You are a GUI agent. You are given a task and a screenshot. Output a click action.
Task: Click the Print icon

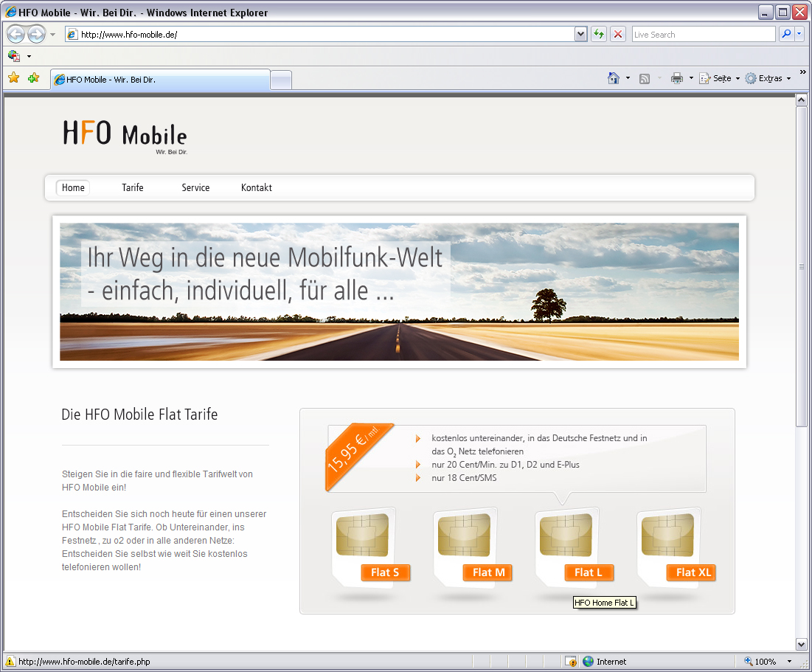point(677,78)
